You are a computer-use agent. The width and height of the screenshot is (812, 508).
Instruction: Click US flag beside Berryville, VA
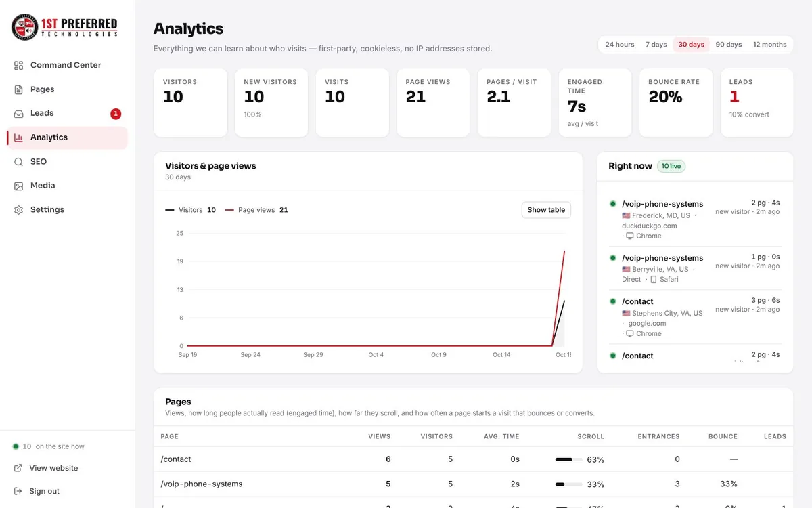pyautogui.click(x=626, y=269)
